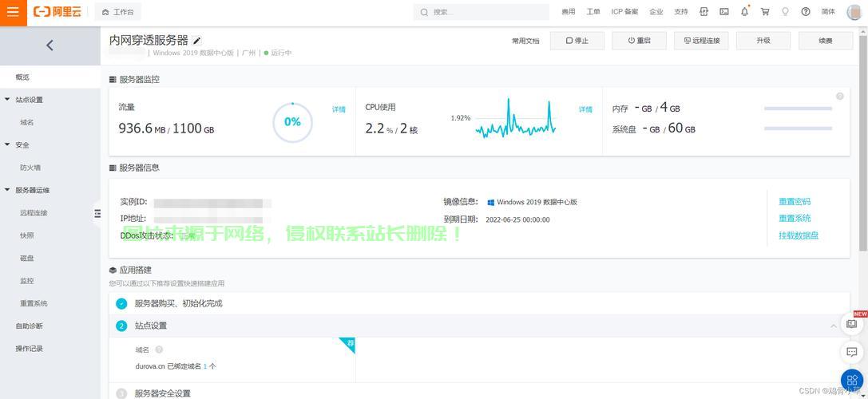
Task: Focus the top search input field
Action: [481, 12]
